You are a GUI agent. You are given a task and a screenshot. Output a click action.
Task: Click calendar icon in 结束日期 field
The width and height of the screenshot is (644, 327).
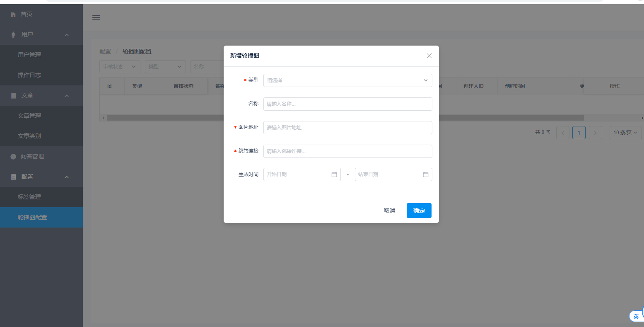[426, 174]
